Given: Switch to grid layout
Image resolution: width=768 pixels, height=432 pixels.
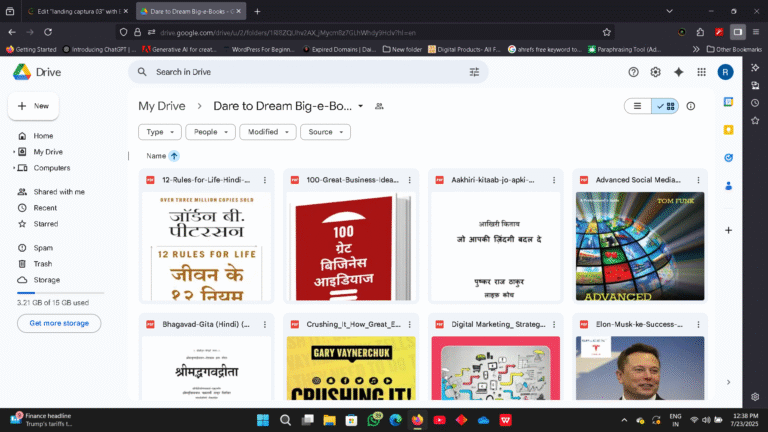Looking at the screenshot, I should coord(665,106).
